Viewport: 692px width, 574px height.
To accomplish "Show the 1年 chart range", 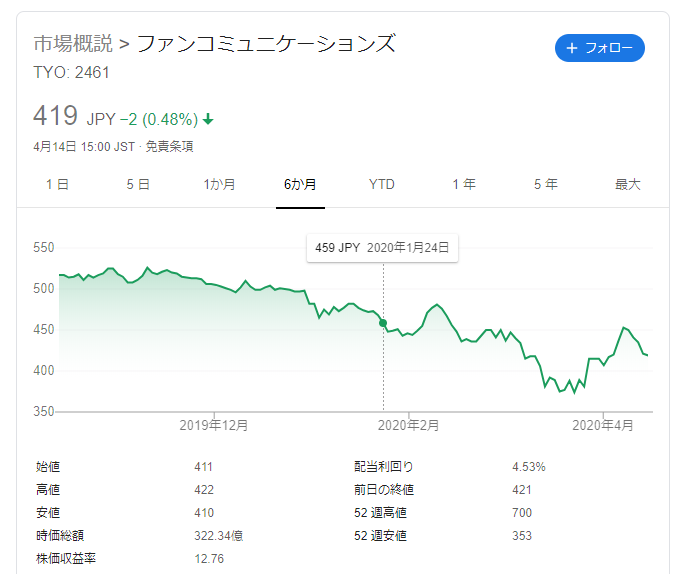I will [x=463, y=184].
